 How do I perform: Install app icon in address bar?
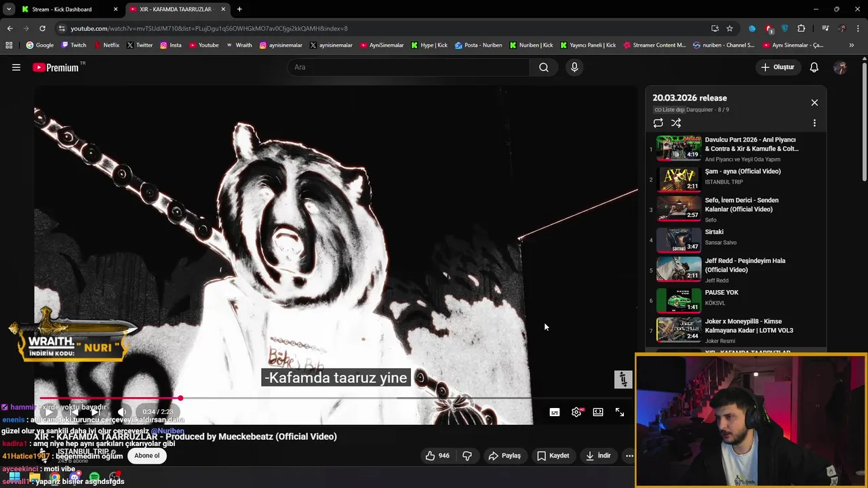coord(715,28)
